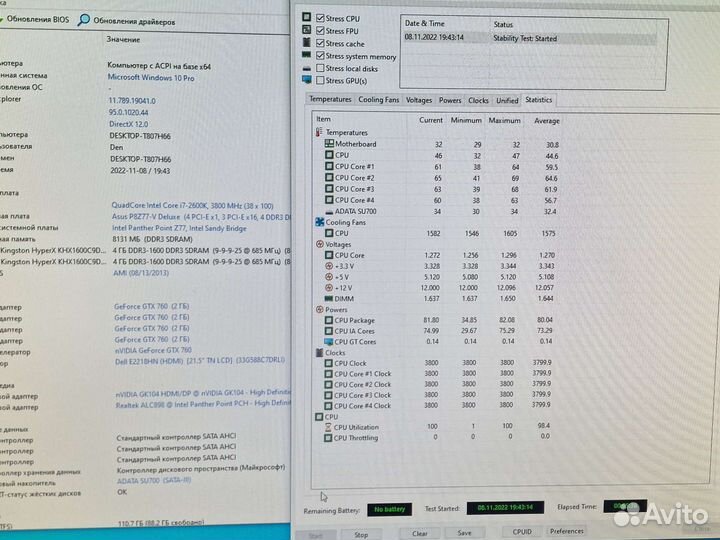Click the Powers group icon

(320, 309)
